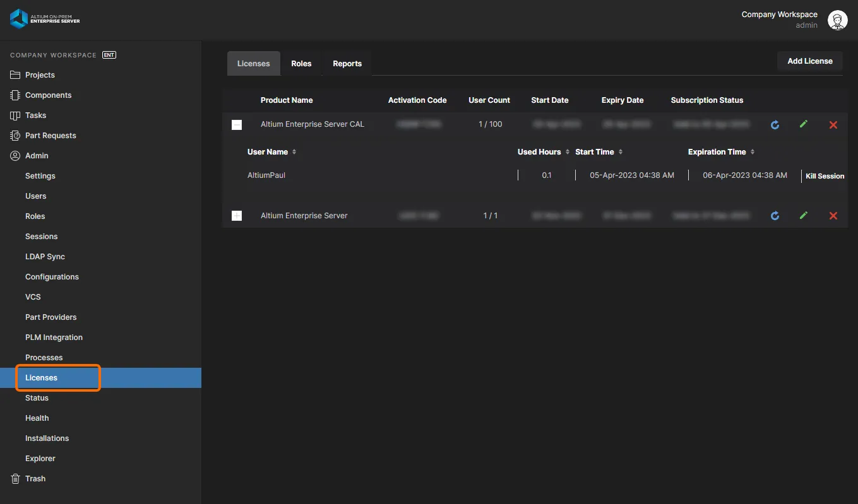Click the 1 / 100 user count
This screenshot has height=504, width=858.
point(491,124)
